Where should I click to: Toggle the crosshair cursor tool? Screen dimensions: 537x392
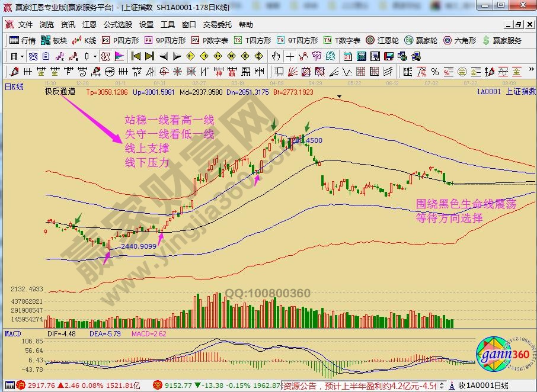click(x=289, y=56)
